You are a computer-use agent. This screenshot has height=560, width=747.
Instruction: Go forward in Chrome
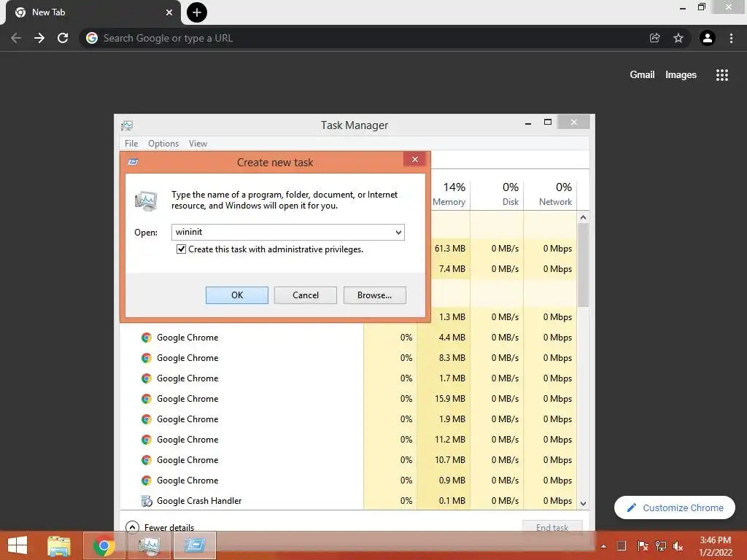pos(39,38)
